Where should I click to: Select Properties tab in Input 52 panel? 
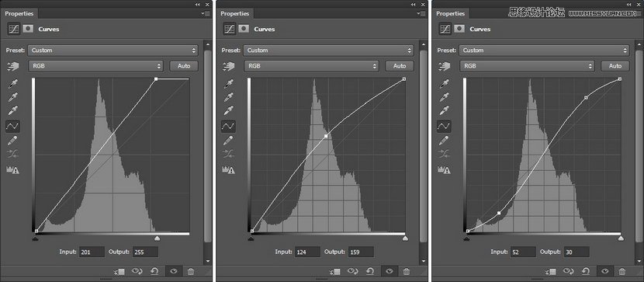tap(450, 13)
